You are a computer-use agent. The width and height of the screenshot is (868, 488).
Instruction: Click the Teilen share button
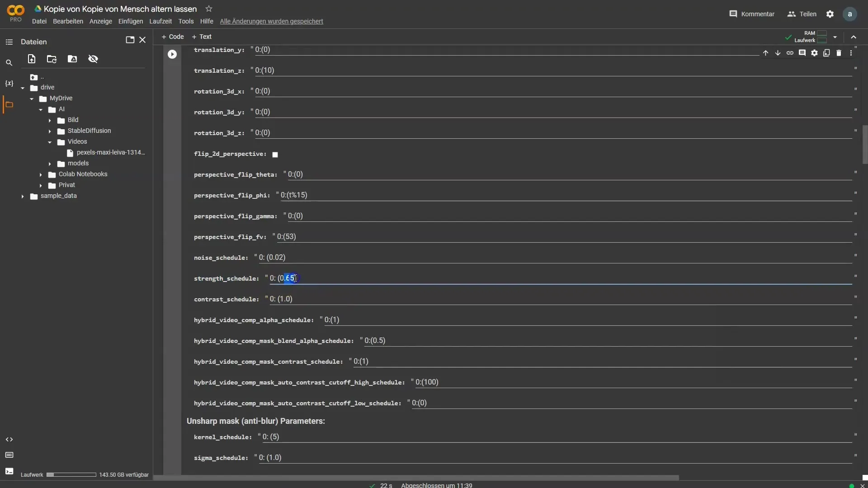[802, 14]
